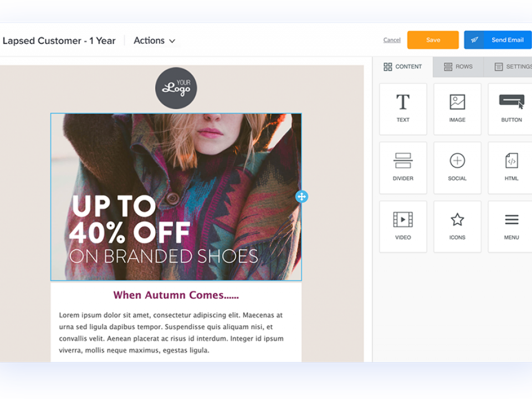Pick the Button content block
The image size is (532, 399).
click(x=510, y=109)
